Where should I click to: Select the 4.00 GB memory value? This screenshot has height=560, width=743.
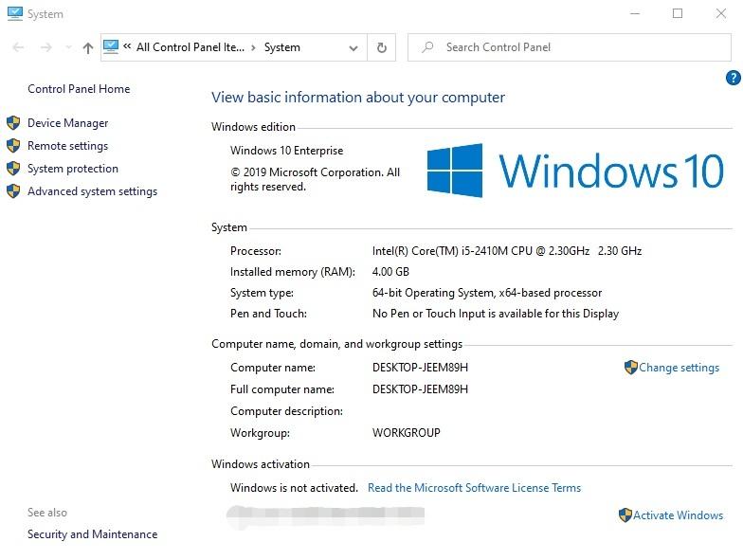coord(390,271)
